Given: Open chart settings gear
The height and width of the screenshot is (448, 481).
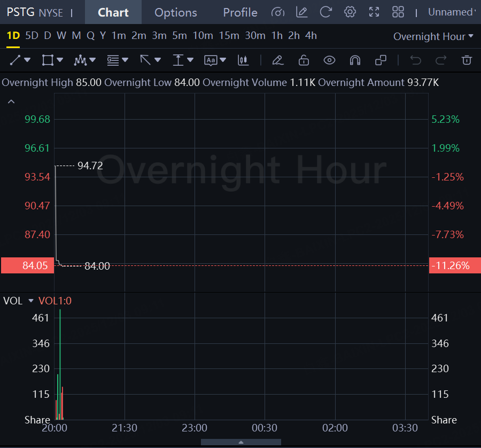Looking at the screenshot, I should 350,12.
